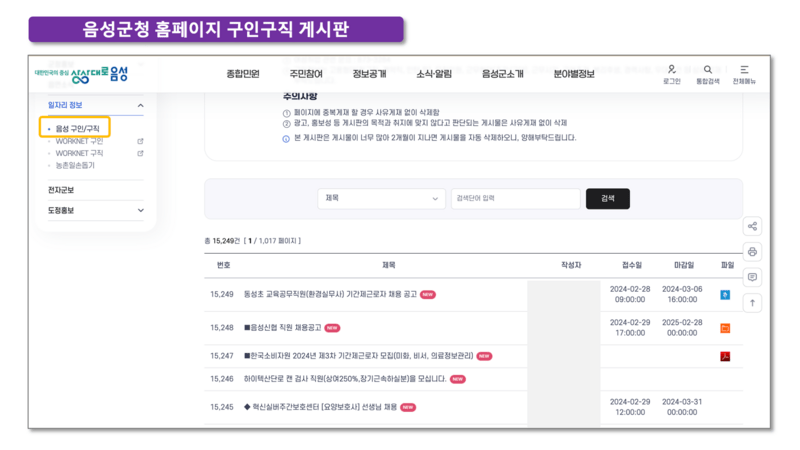Screen dimensions: 800x450
Task: Download the orange file for post 15,248
Action: click(x=725, y=328)
